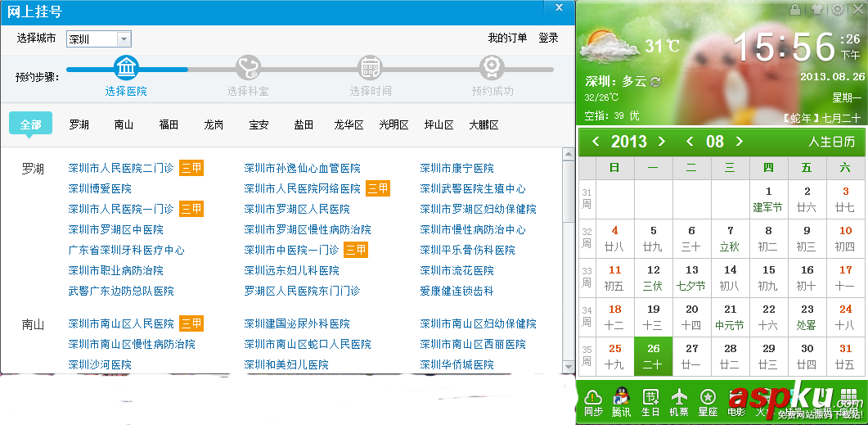
Task: Select the 南山 district tab
Action: [x=124, y=124]
